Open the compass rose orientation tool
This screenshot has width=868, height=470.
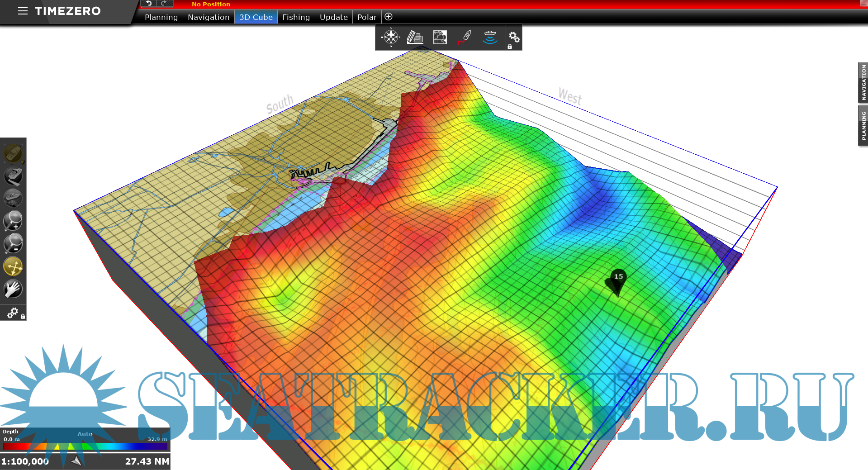click(390, 37)
